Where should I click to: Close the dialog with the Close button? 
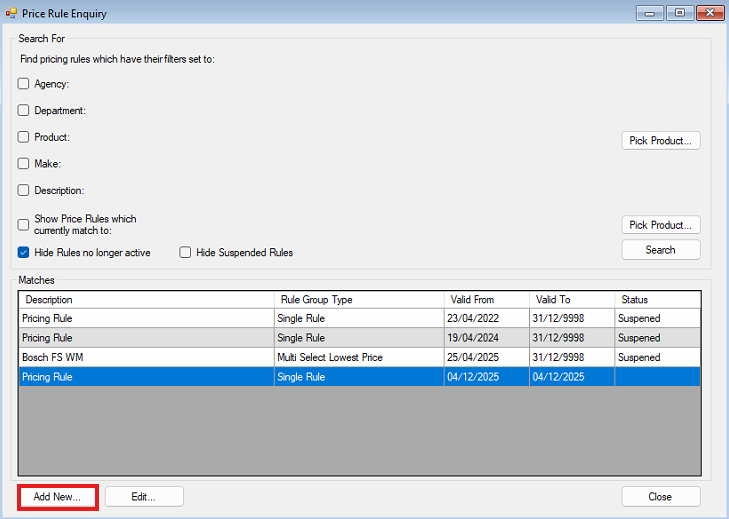click(x=661, y=497)
